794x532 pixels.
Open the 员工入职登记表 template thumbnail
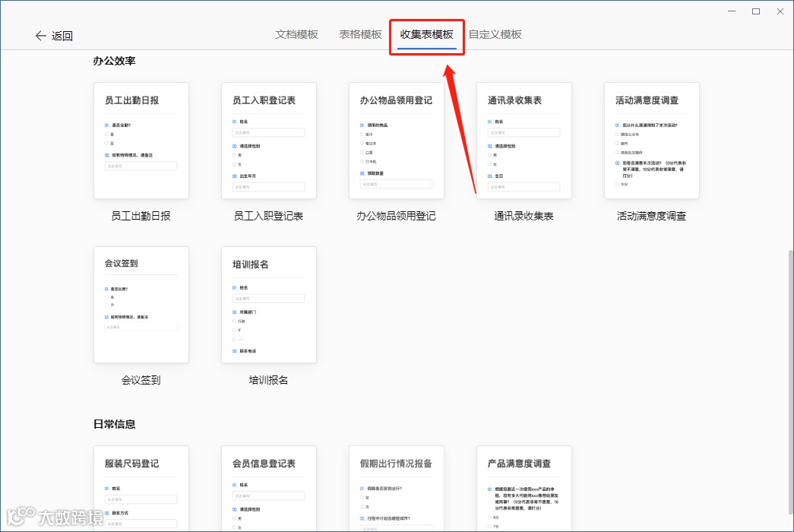coord(269,141)
